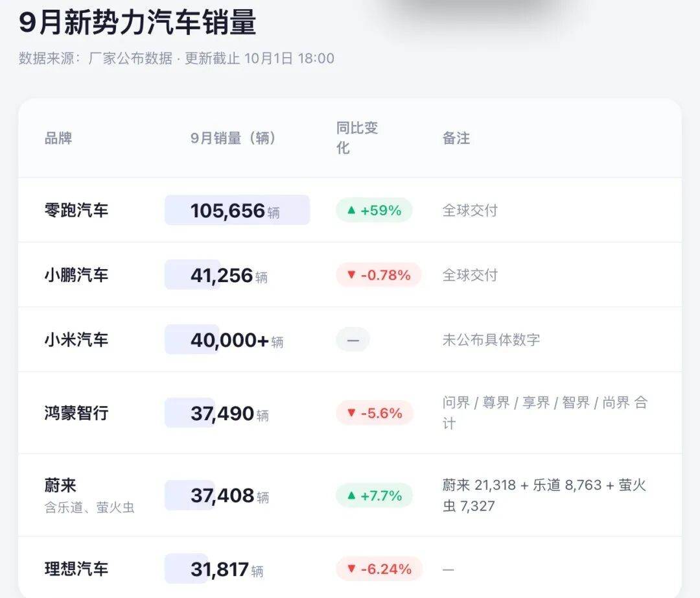Click the 蔚来 21,318 + 乐道 8,763 note
700x598 pixels.
(544, 496)
